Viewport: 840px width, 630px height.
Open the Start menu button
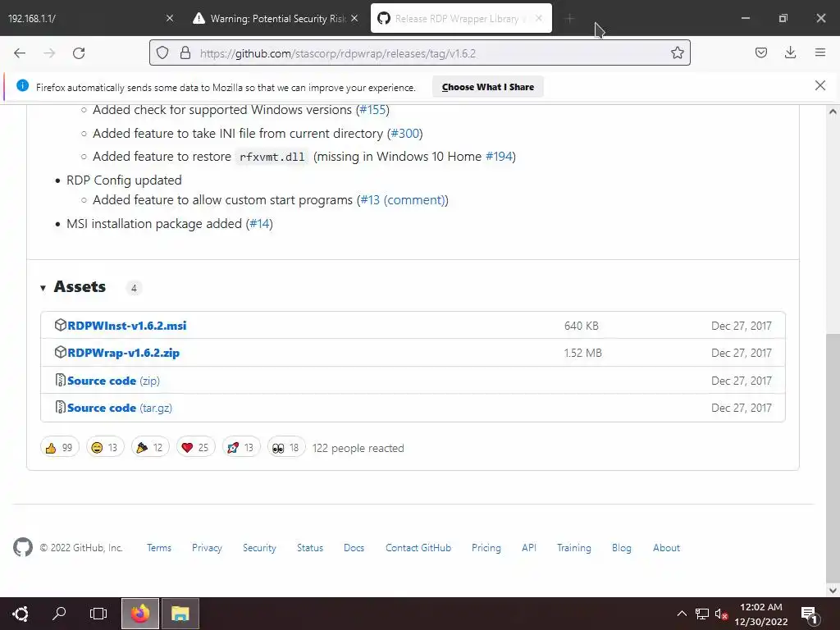click(x=21, y=614)
